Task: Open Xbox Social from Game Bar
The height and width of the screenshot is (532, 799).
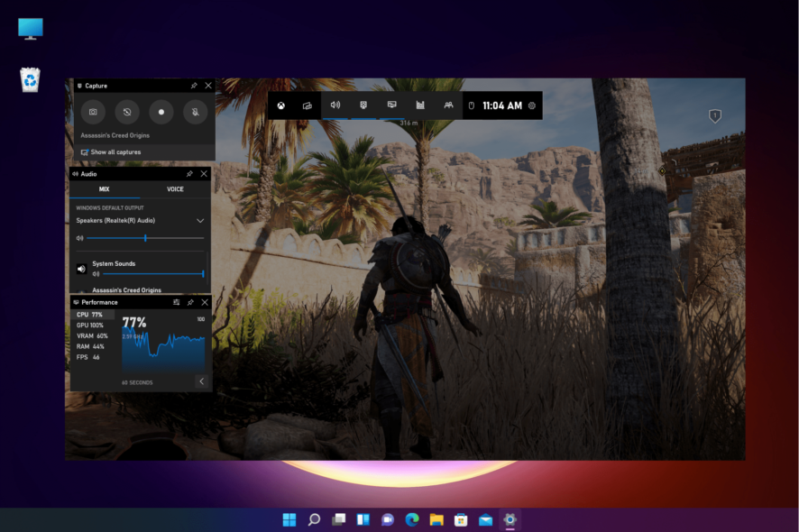Action: 448,105
